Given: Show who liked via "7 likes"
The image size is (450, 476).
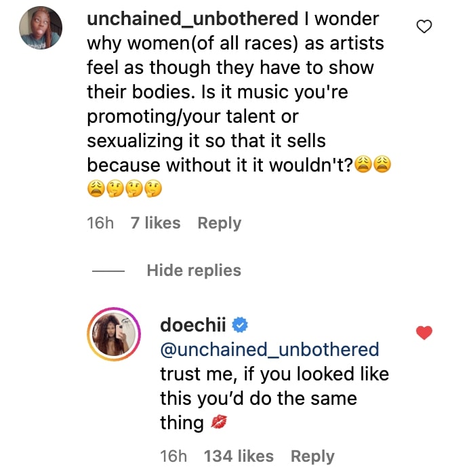Looking at the screenshot, I should pyautogui.click(x=155, y=223).
